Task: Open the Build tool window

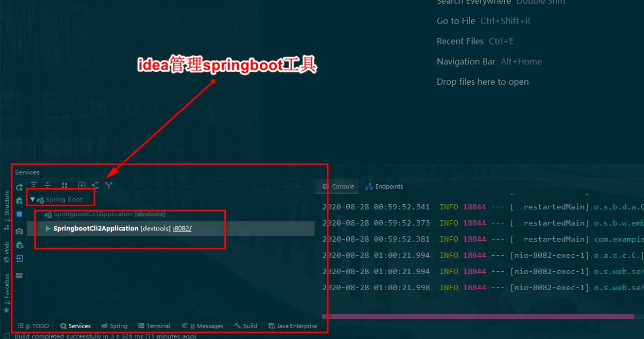Action: (246, 326)
